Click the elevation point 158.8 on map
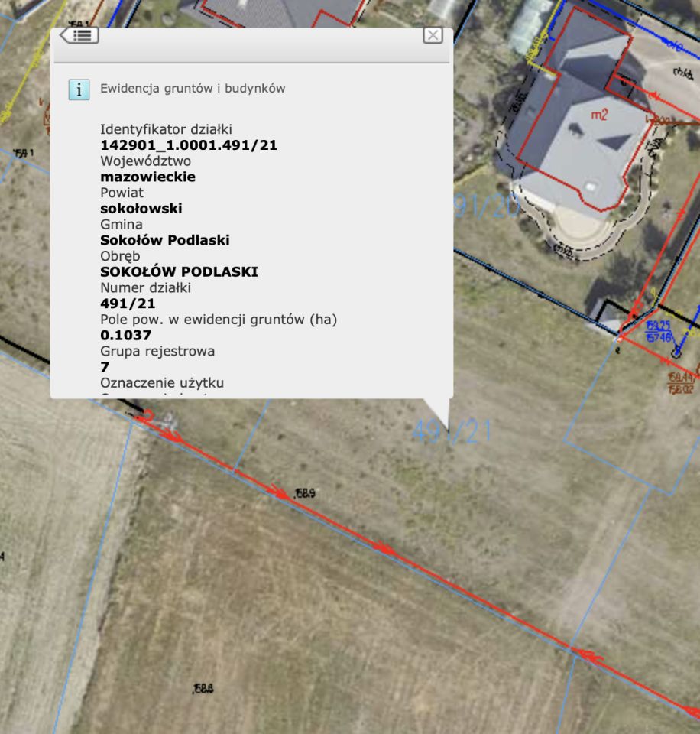Screen dimensions: 700x734 [203, 689]
